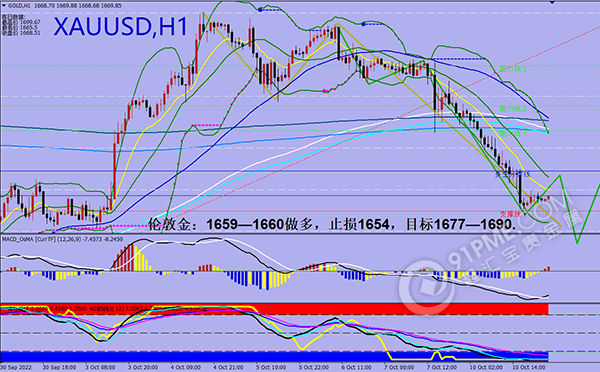Click the blue 多空分水岭 pivot line label
The width and height of the screenshot is (600, 372).
[513, 174]
